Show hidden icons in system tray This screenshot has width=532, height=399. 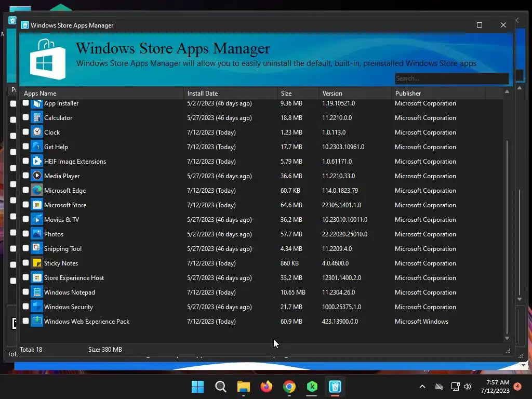point(422,387)
